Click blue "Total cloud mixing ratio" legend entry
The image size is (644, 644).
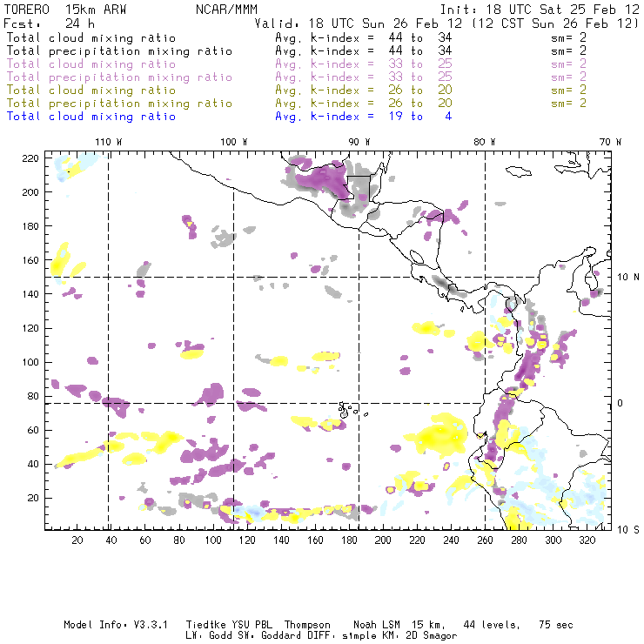coord(91,117)
